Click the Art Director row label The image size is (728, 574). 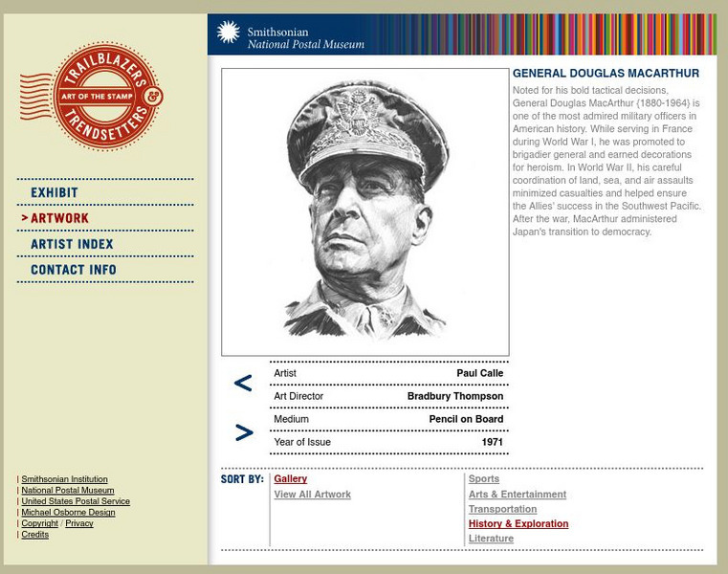tap(298, 396)
